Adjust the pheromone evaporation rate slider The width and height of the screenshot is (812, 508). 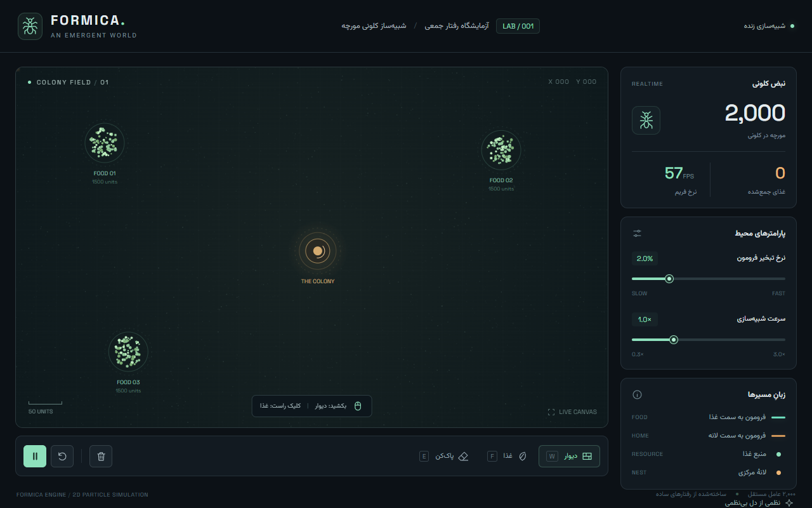coord(709,279)
